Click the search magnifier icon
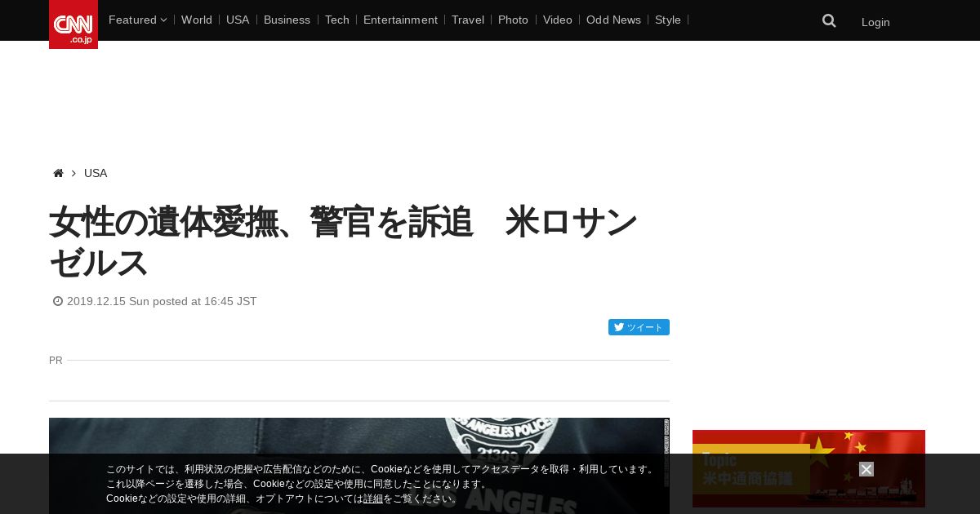Viewport: 980px width, 514px height. pyautogui.click(x=829, y=21)
